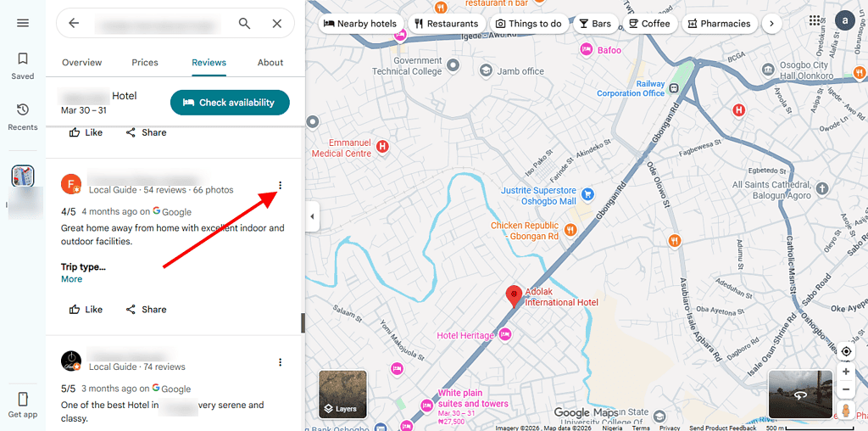Click Send Product Feedback link
The width and height of the screenshot is (868, 431).
pyautogui.click(x=722, y=428)
